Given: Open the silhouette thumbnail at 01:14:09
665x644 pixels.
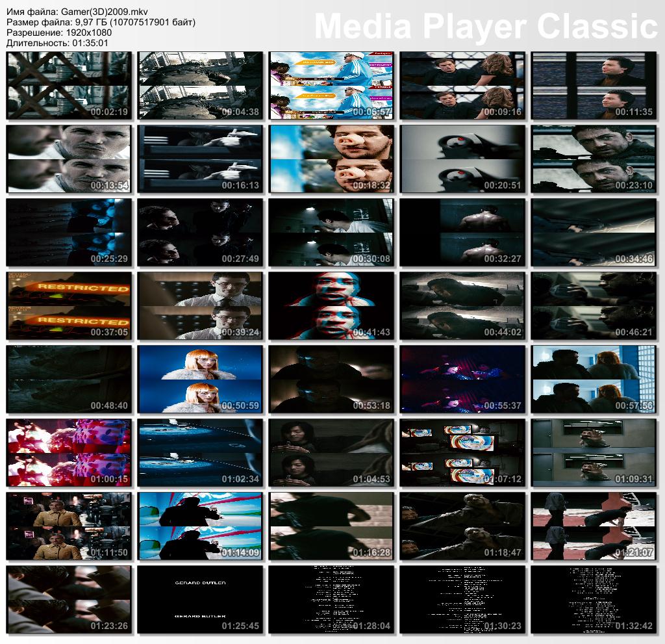Looking at the screenshot, I should (199, 525).
